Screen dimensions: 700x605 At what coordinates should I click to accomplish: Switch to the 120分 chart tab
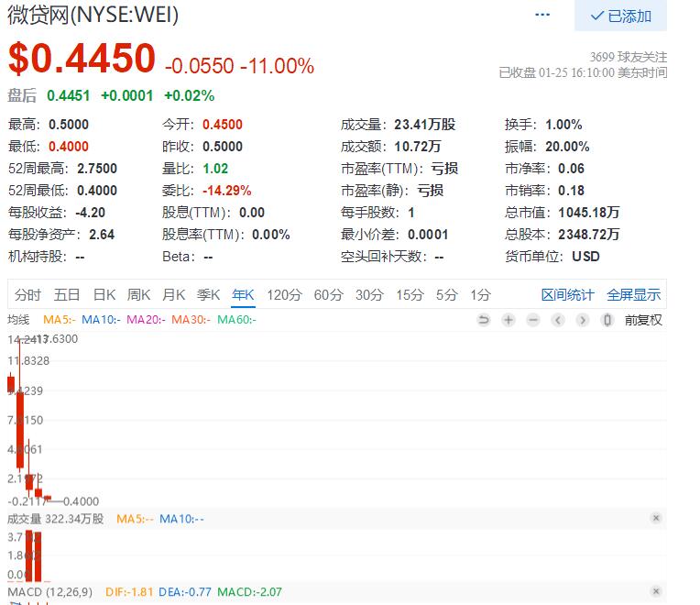coord(285,294)
